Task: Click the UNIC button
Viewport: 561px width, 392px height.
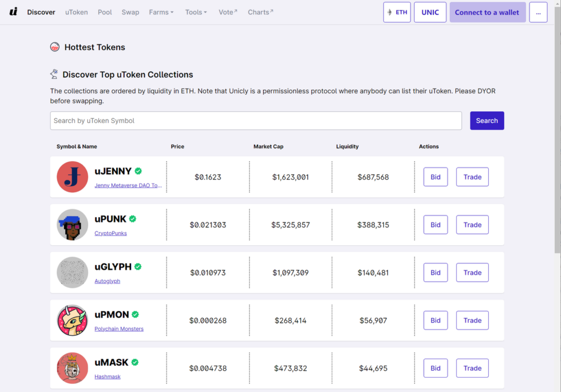Action: click(430, 12)
